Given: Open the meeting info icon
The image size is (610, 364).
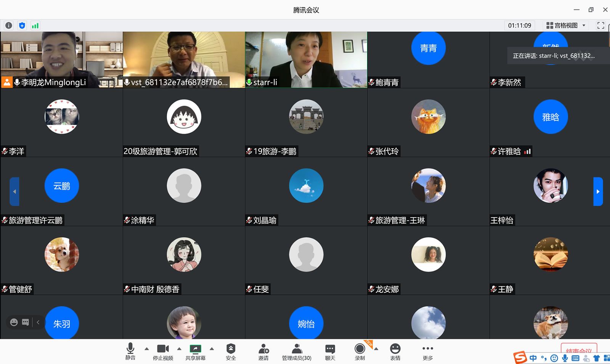Looking at the screenshot, I should pos(8,26).
